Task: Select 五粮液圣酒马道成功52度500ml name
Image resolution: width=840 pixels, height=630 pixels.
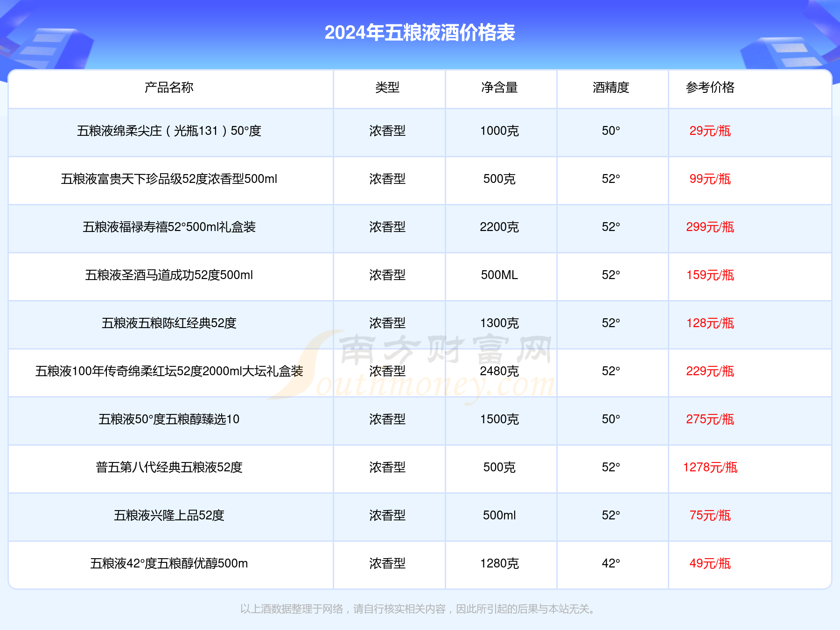Action: tap(169, 275)
